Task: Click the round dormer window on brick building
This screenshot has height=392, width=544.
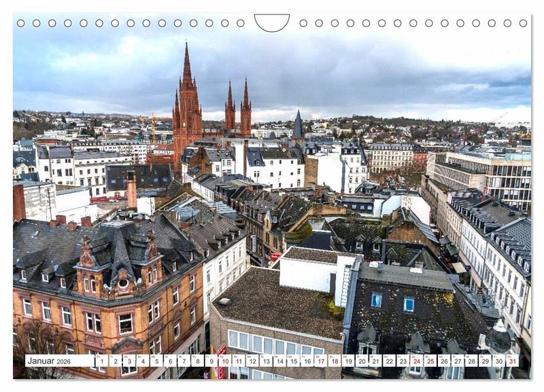Action: 123,283
